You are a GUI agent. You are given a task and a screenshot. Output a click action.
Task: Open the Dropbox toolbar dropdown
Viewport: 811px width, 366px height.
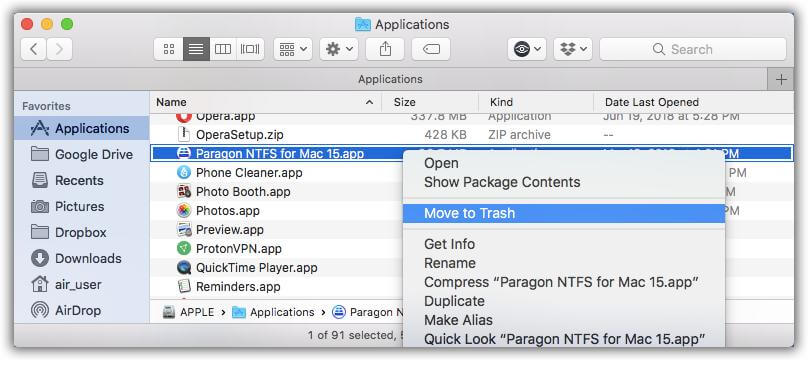tap(573, 49)
